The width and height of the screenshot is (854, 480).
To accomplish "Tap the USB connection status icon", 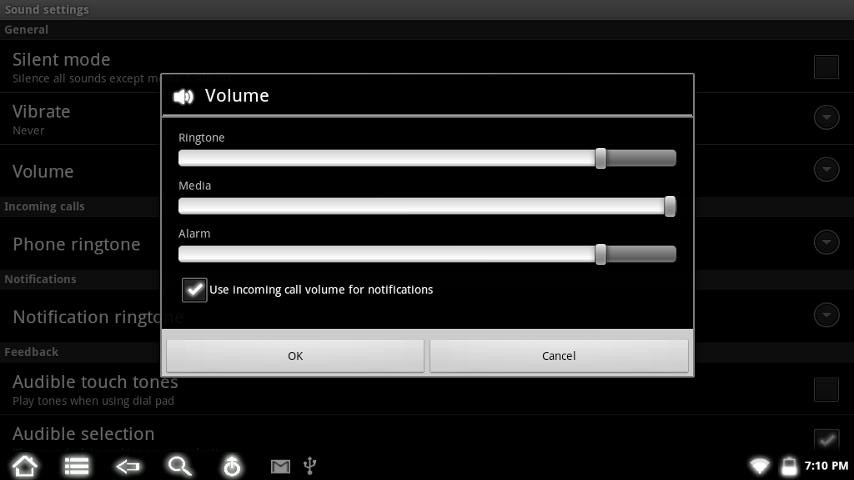I will pyautogui.click(x=309, y=466).
